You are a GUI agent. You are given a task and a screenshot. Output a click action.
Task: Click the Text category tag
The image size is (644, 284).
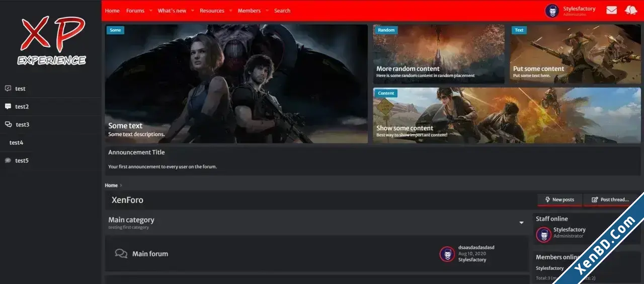click(519, 30)
